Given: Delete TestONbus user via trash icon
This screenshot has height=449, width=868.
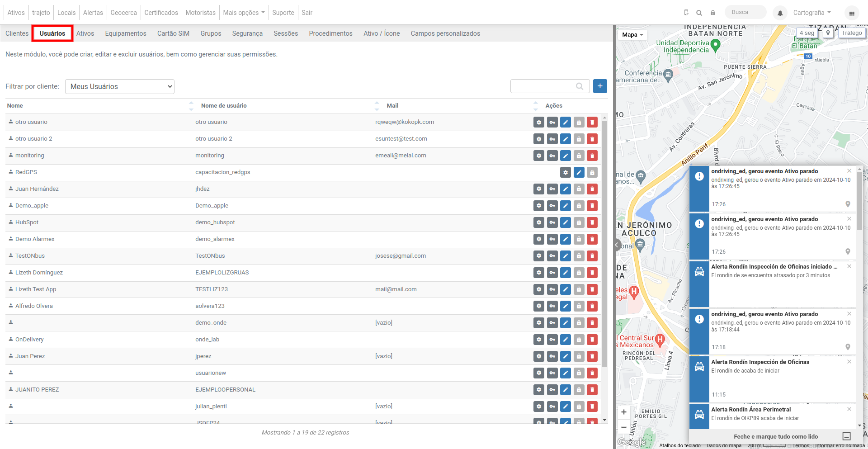Looking at the screenshot, I should (x=592, y=256).
